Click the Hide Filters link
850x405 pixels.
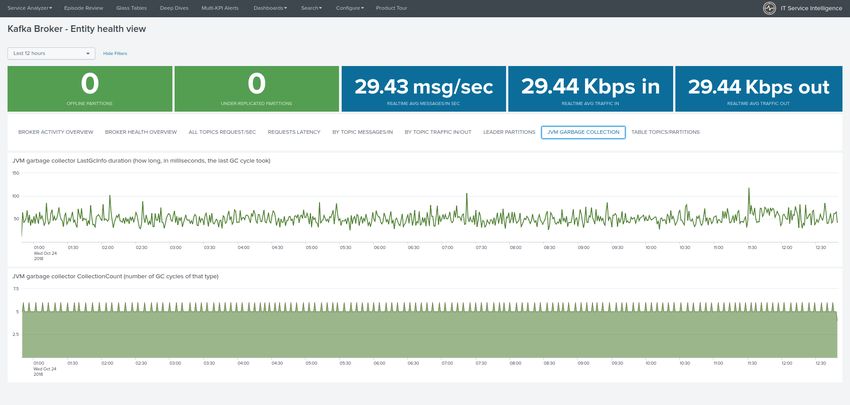(115, 54)
